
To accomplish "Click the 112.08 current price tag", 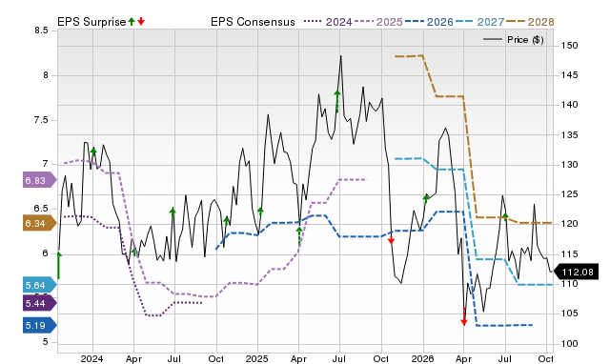I will [x=576, y=272].
